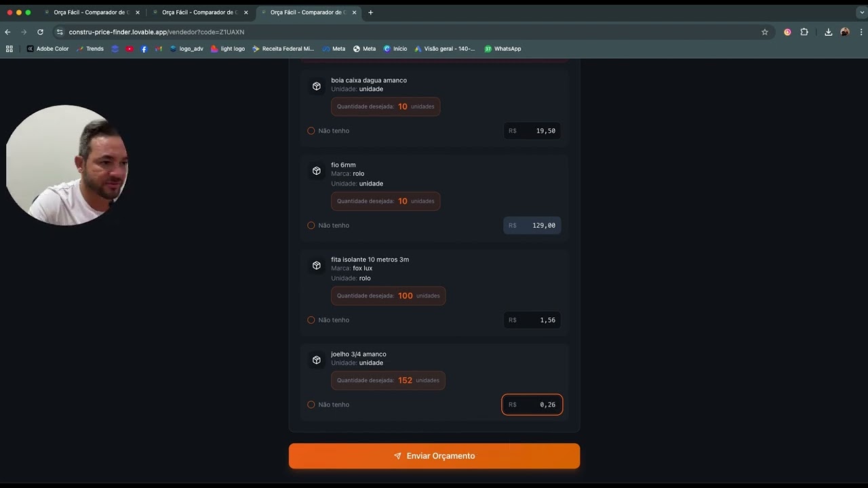
Task: Close the active Orça Fácil tab
Action: [354, 12]
